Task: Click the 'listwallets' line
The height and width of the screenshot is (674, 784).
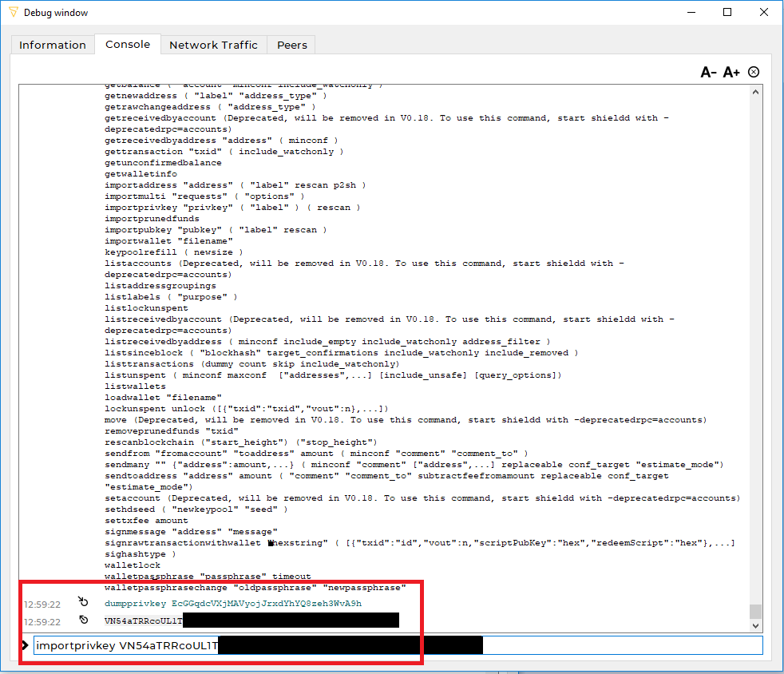Action: tap(135, 387)
